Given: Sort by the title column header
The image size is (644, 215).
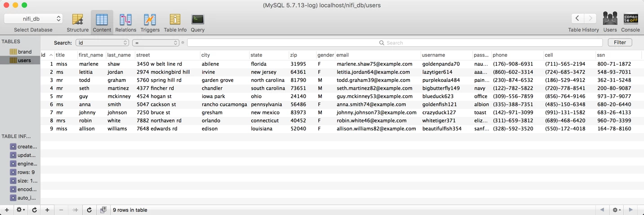Looking at the screenshot, I should click(x=66, y=55).
